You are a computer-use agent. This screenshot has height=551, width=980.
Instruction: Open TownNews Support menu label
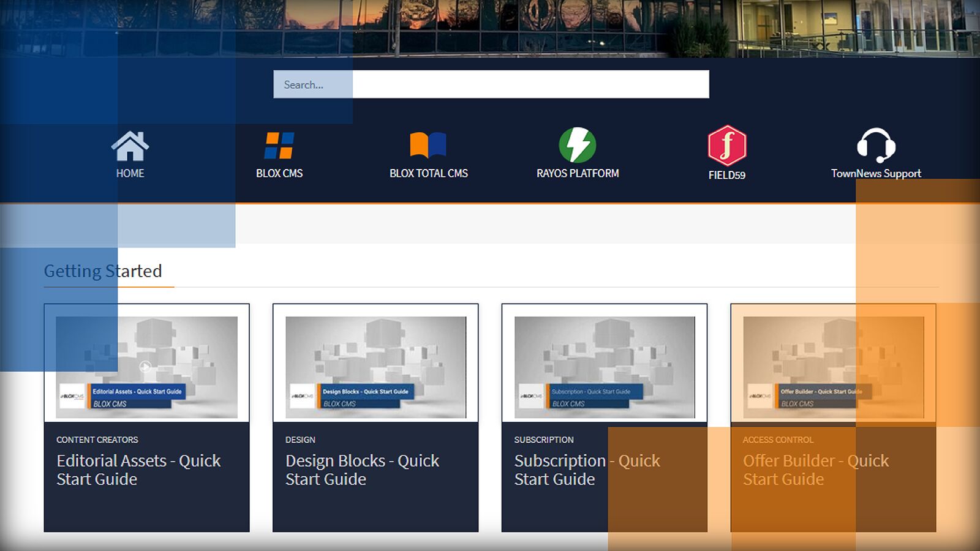[x=876, y=173]
